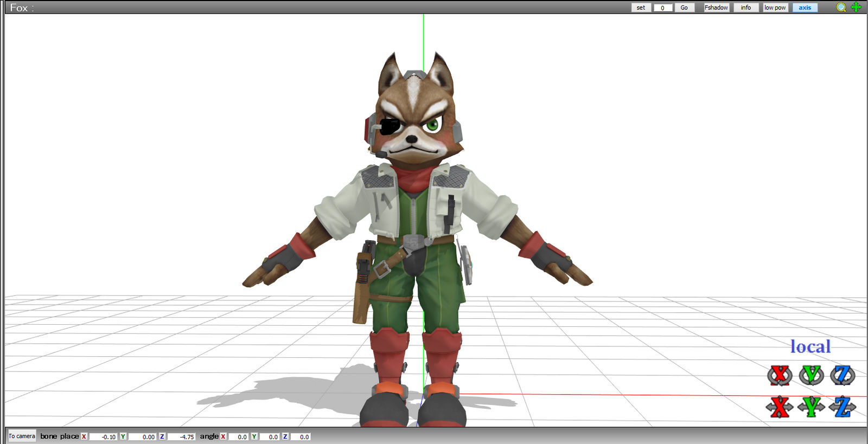Image resolution: width=868 pixels, height=444 pixels.
Task: Click the blue Z rotation axis icon
Action: point(843,375)
